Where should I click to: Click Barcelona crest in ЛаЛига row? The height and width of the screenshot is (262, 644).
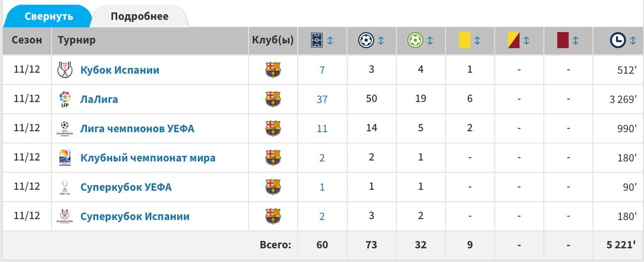tap(273, 99)
